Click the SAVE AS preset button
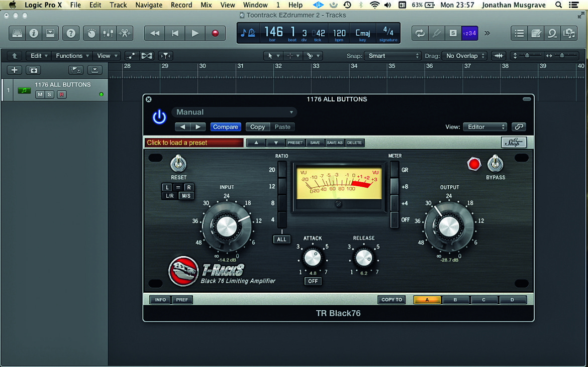 [x=335, y=143]
